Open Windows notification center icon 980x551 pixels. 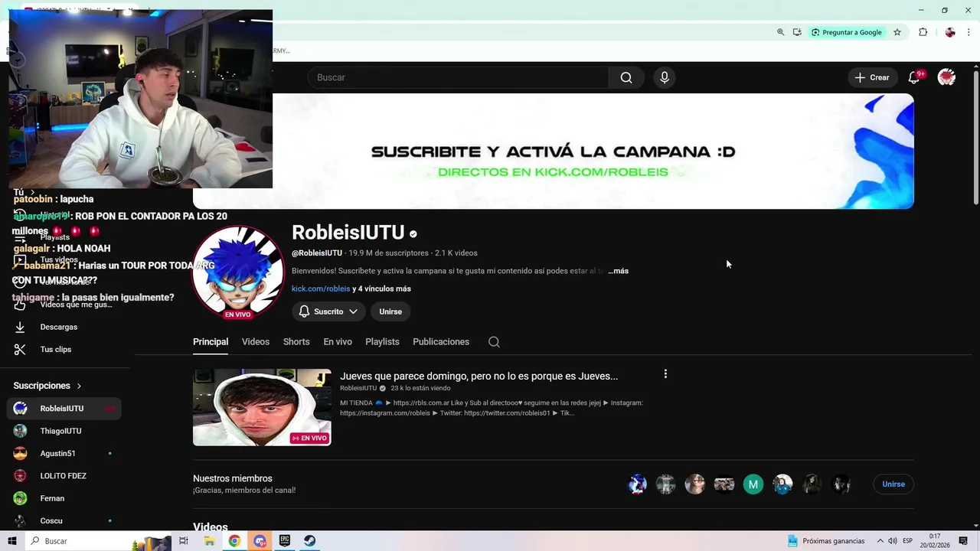pyautogui.click(x=963, y=541)
